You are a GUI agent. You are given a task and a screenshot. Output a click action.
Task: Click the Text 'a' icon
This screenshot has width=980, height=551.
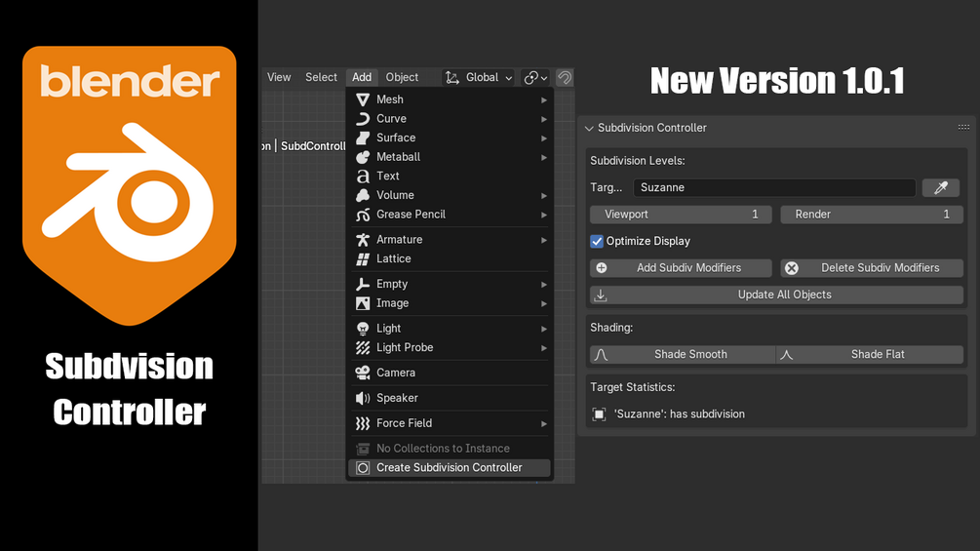363,177
